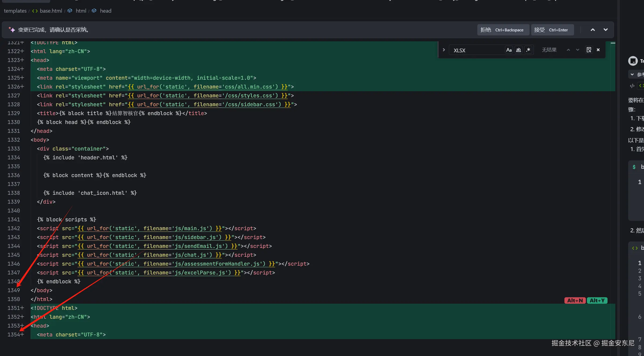Select head element in breadcrumb
This screenshot has width=644, height=356.
(x=105, y=11)
